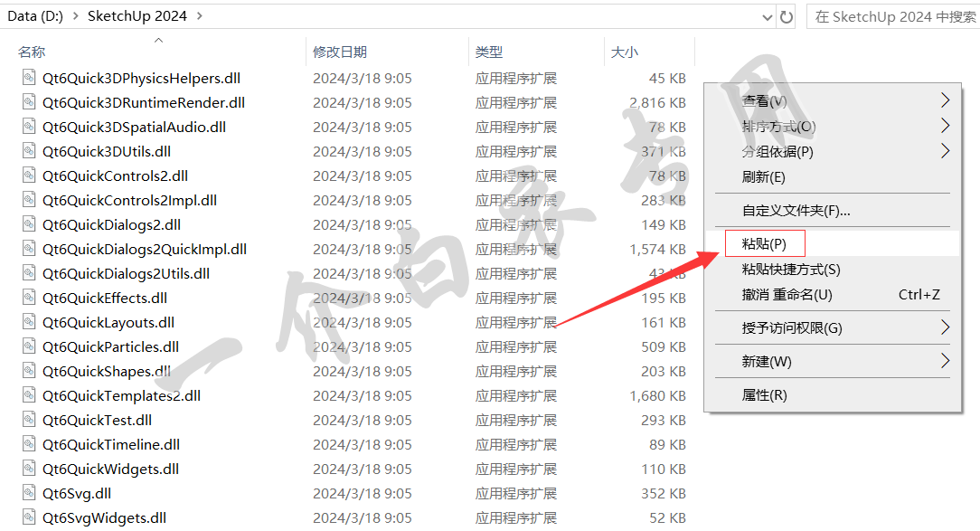The width and height of the screenshot is (980, 531).
Task: Select the Qt6QuickWidgets.dll file name
Action: pyautogui.click(x=110, y=469)
